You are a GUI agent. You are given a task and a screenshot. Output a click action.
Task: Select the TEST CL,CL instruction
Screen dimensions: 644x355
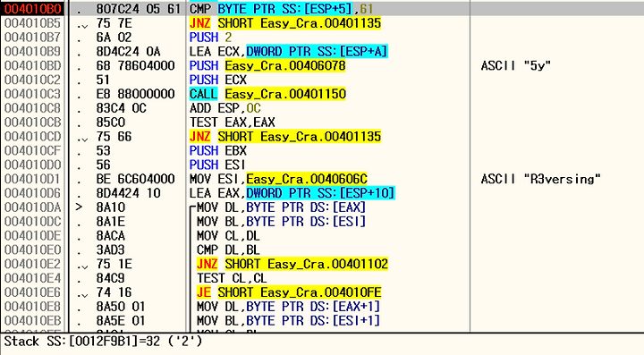click(x=232, y=278)
